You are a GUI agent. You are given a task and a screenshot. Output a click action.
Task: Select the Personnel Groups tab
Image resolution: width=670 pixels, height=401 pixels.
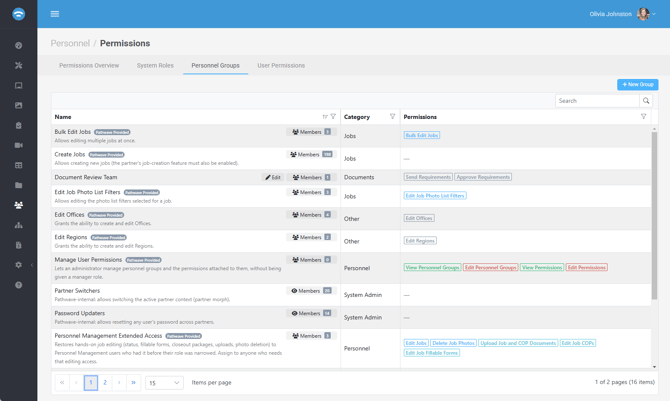point(215,65)
